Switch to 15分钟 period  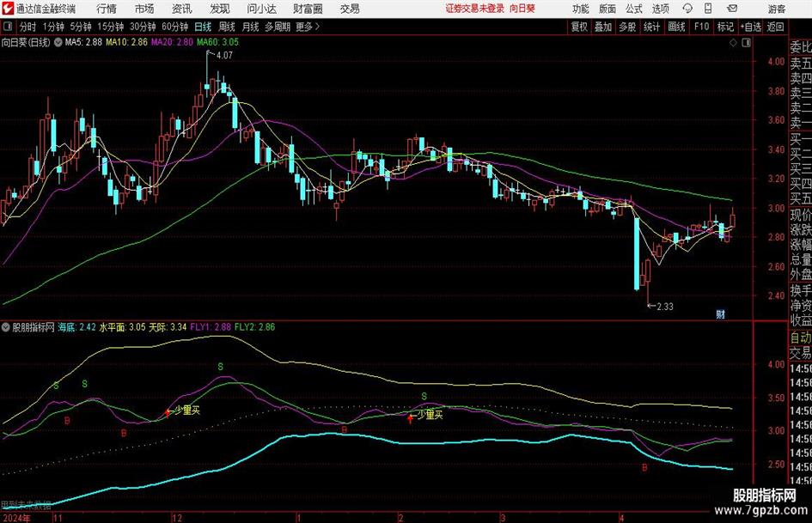(110, 27)
